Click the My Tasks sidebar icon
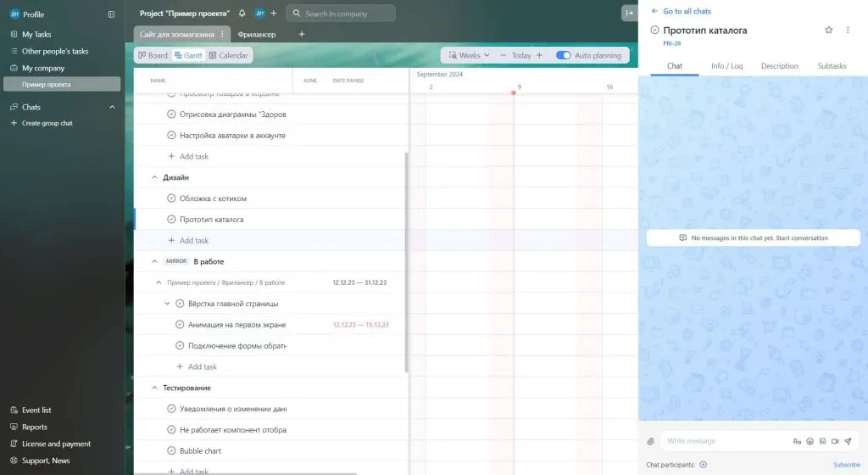The height and width of the screenshot is (475, 868). coord(14,34)
